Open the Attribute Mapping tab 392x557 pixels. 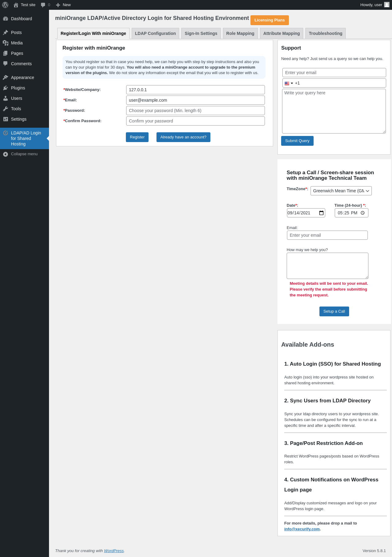(281, 33)
